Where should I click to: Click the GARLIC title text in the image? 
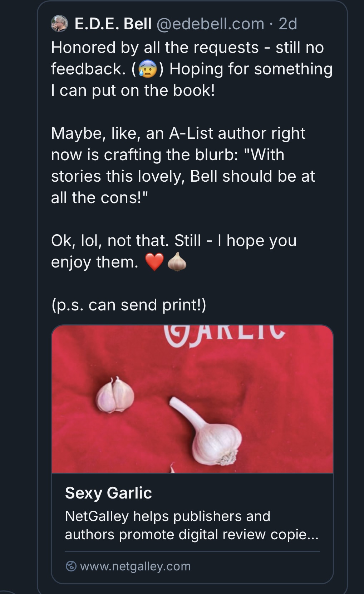[x=225, y=332]
